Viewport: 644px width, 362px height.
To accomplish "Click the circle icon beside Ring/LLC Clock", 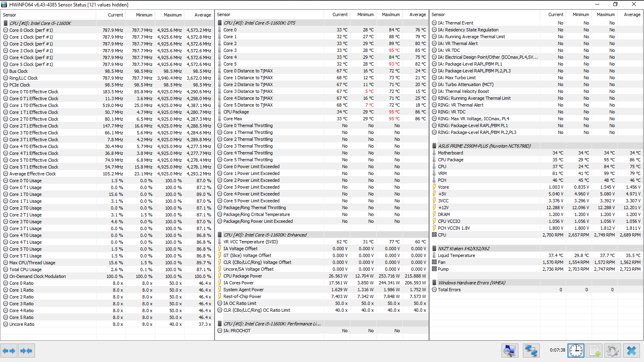I will coord(6,78).
